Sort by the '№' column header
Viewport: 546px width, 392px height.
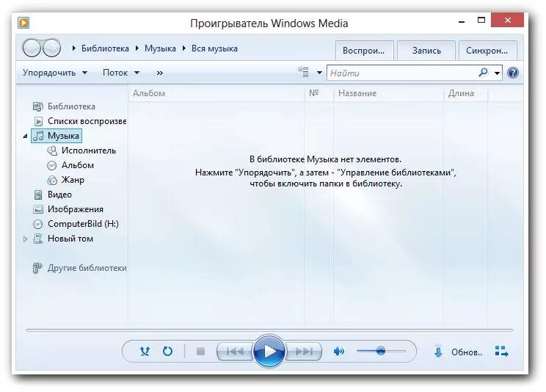(x=318, y=93)
